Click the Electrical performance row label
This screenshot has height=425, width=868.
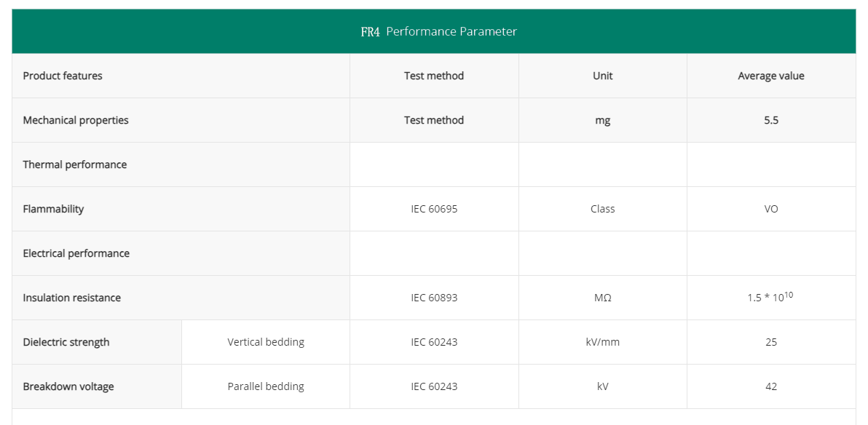click(x=76, y=253)
